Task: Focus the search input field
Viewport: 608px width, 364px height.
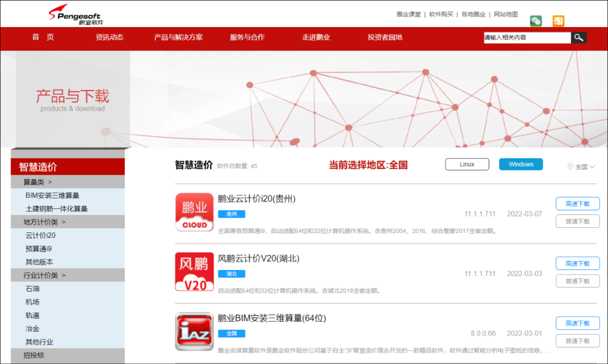Action: pyautogui.click(x=527, y=38)
